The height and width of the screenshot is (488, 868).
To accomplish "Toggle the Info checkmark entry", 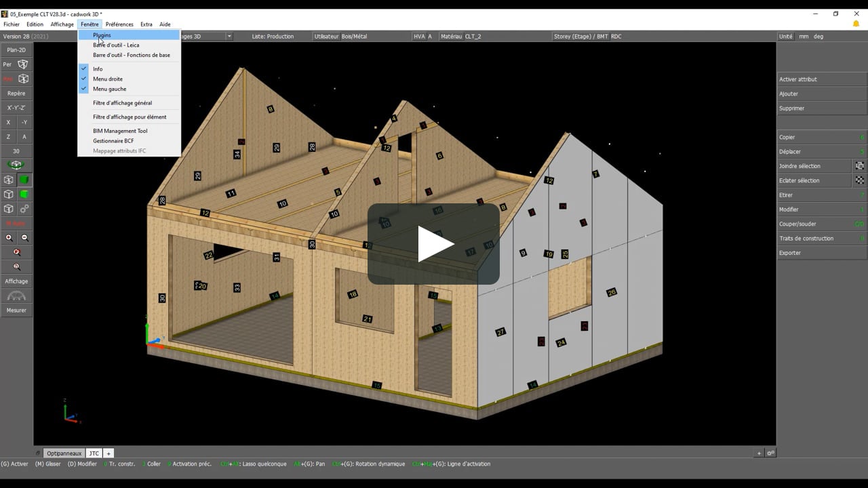I will coord(130,69).
